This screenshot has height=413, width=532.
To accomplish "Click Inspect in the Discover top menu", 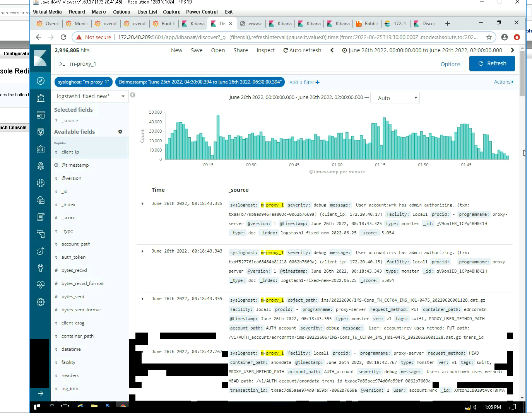I will click(266, 50).
